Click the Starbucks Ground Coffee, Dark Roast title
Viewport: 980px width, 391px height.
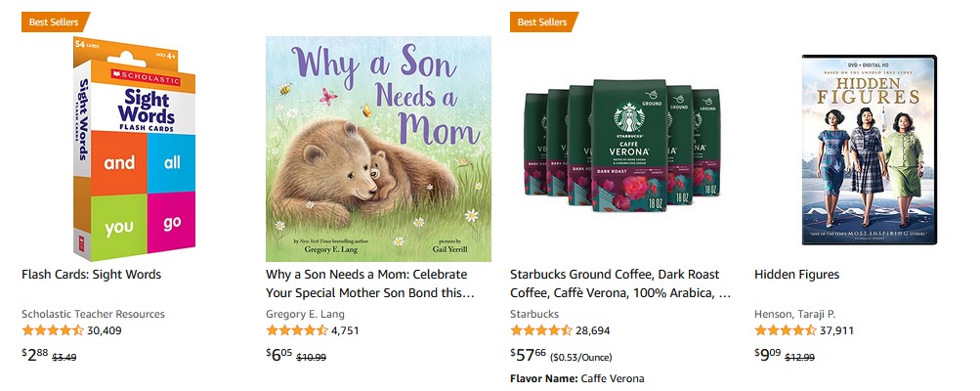click(x=620, y=283)
